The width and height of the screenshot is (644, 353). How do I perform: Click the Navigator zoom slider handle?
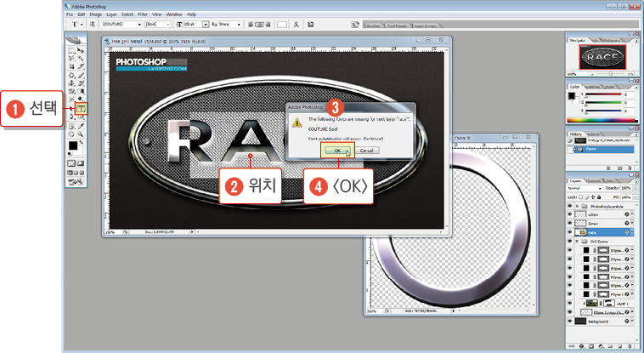coord(611,74)
